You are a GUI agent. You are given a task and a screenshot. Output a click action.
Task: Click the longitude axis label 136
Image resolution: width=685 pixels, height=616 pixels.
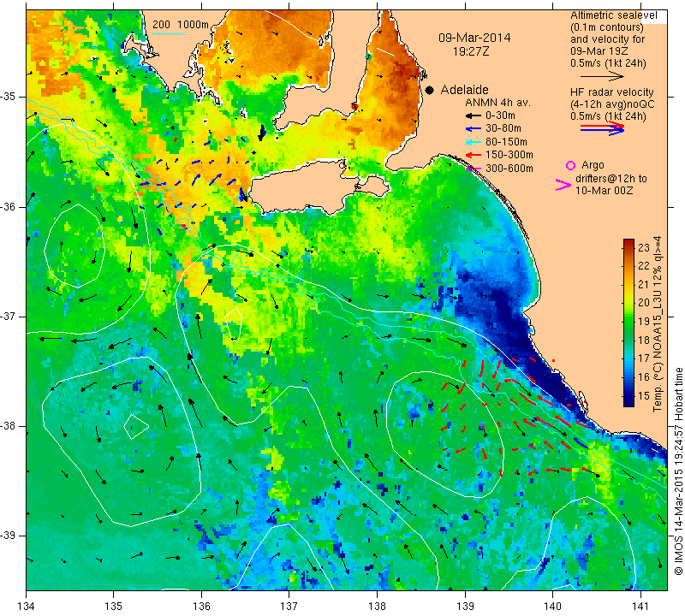pos(201,607)
